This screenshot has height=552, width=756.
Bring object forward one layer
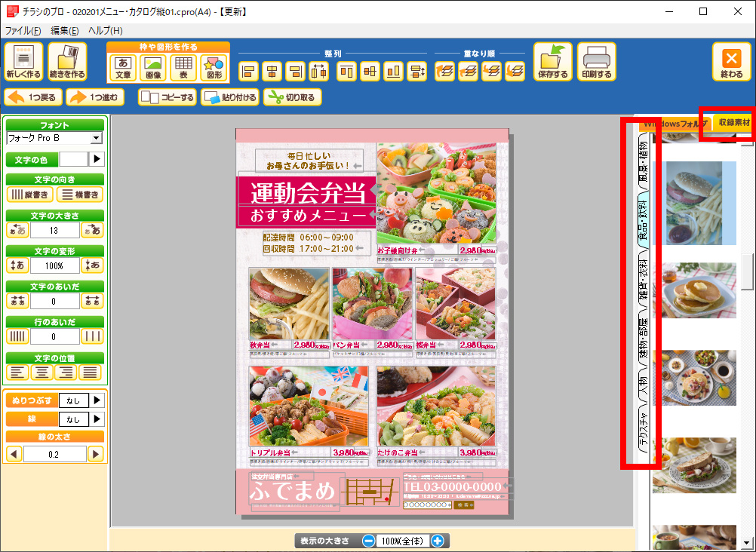[x=468, y=72]
